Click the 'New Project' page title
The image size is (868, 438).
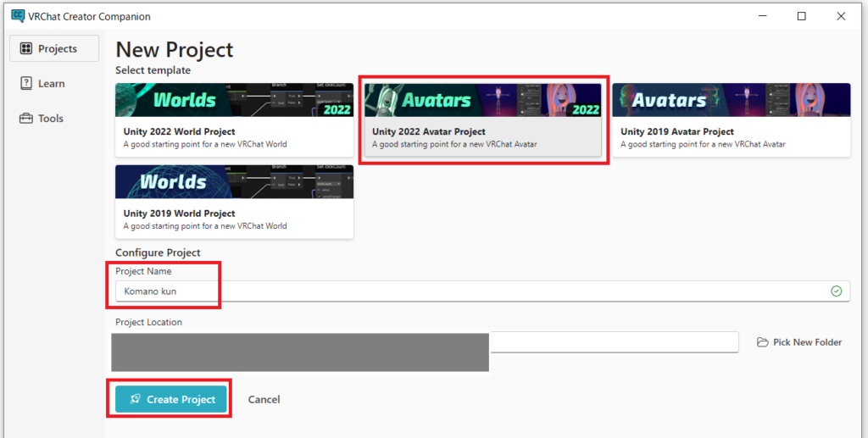coord(175,50)
